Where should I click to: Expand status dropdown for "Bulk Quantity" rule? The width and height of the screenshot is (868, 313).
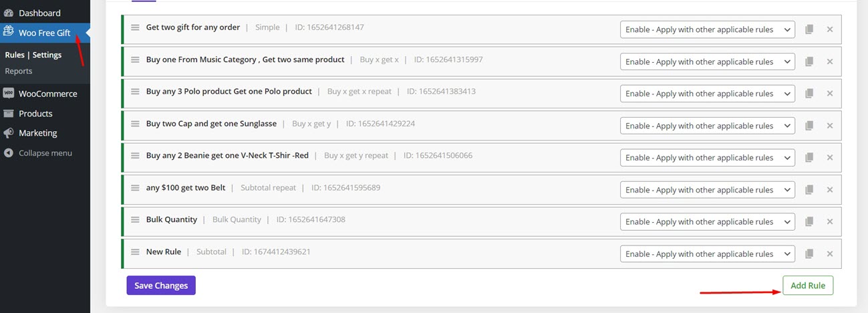[708, 221]
